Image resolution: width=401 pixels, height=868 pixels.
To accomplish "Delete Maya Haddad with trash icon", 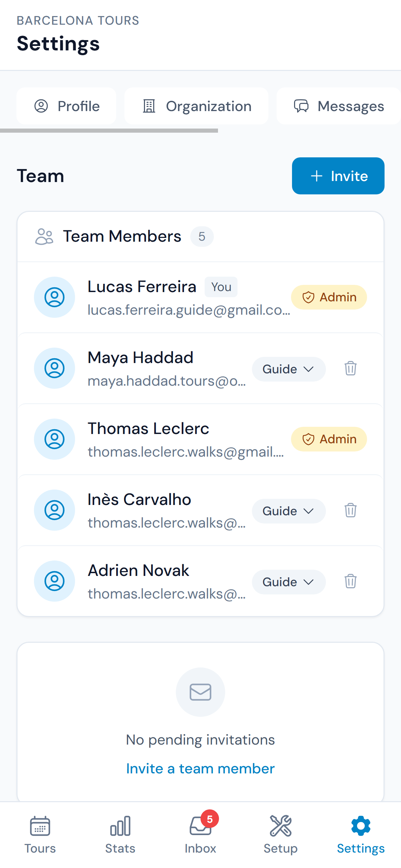I will point(350,369).
